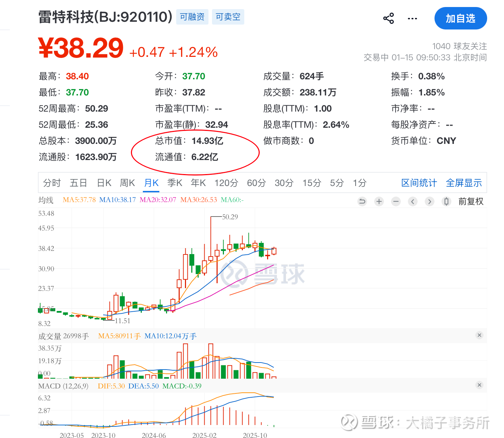Select the 1分 timeframe tab

click(360, 183)
